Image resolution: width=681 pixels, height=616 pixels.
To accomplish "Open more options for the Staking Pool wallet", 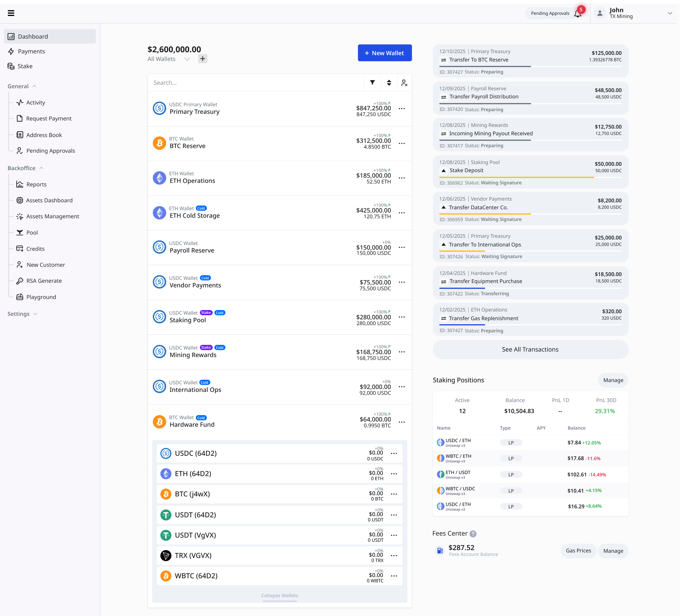I will pyautogui.click(x=402, y=317).
